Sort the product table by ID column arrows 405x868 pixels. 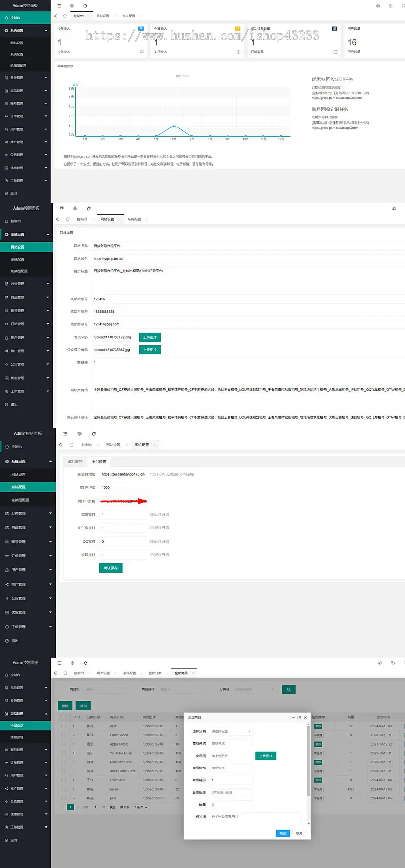80,717
